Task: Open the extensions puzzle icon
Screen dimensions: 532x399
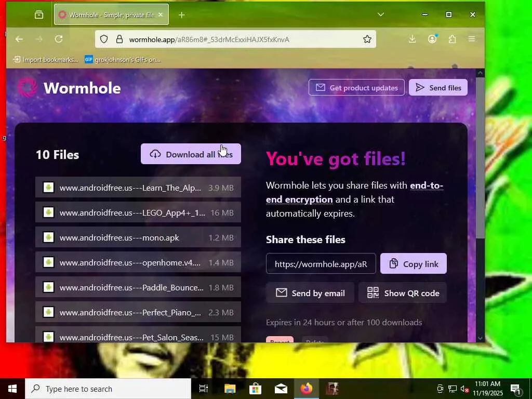Action: [x=452, y=39]
